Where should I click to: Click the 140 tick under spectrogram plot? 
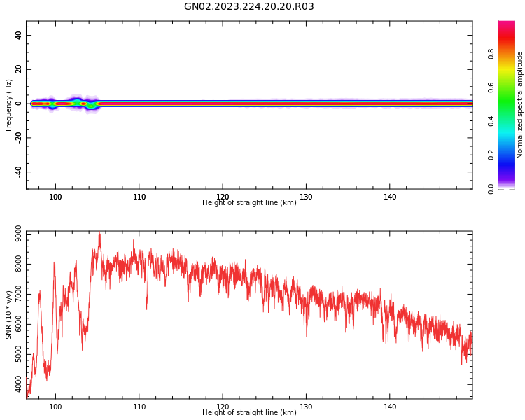(390, 197)
